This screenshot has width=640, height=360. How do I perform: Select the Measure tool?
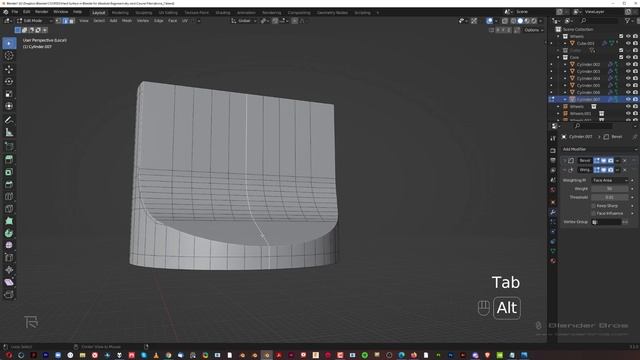pyautogui.click(x=9, y=132)
